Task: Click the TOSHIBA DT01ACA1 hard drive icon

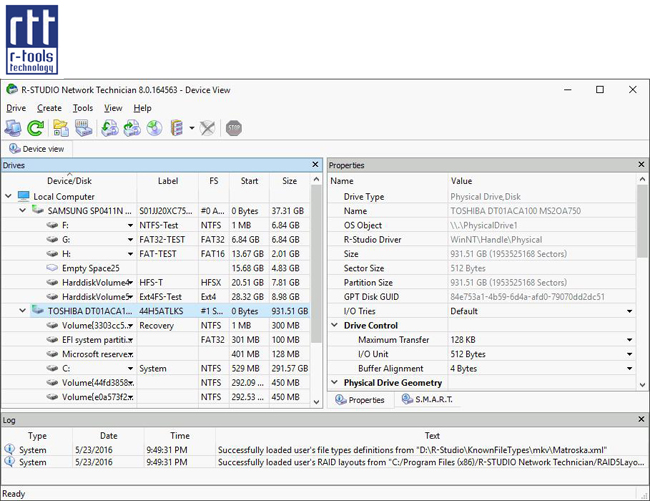Action: click(38, 310)
